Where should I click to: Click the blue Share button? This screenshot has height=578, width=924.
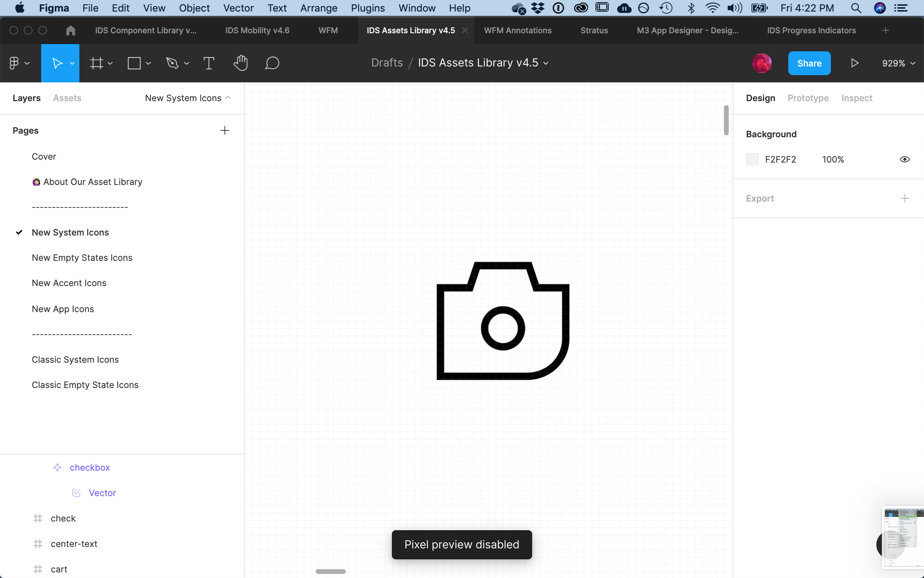809,63
